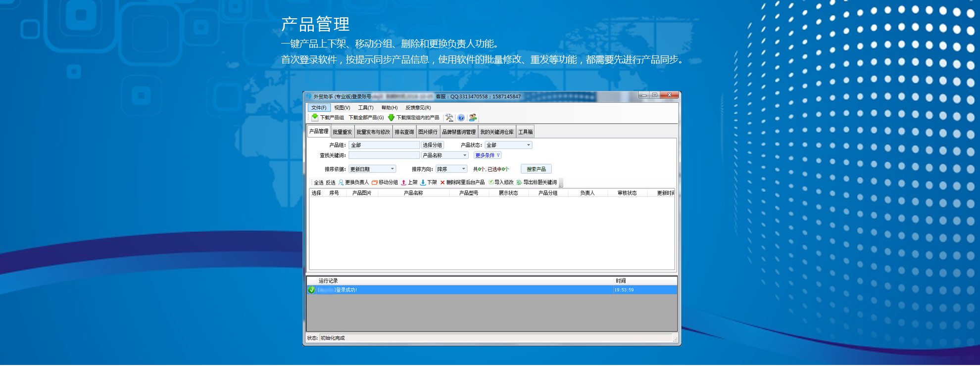The image size is (980, 366).
Task: Click the 产品型号 column header
Action: tap(469, 193)
